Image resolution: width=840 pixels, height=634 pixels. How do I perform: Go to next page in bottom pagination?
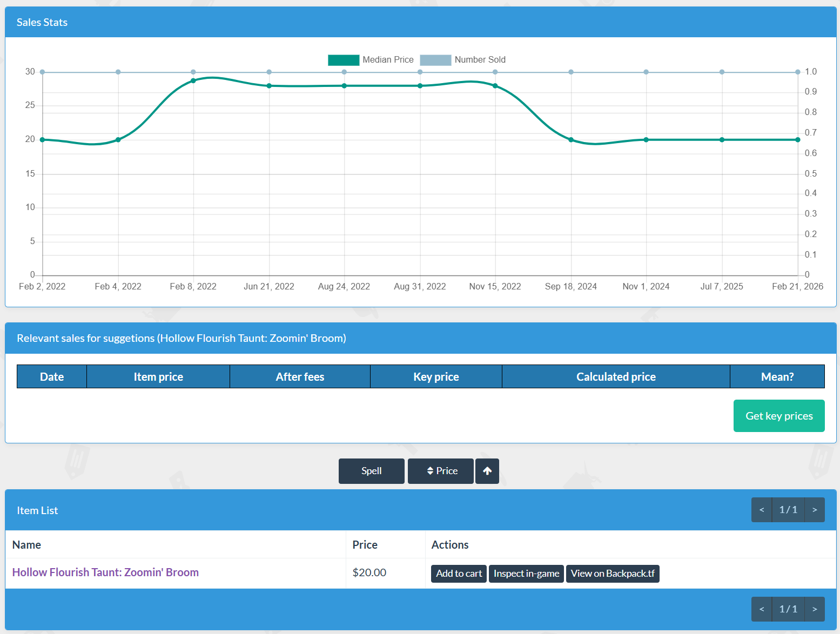[815, 609]
